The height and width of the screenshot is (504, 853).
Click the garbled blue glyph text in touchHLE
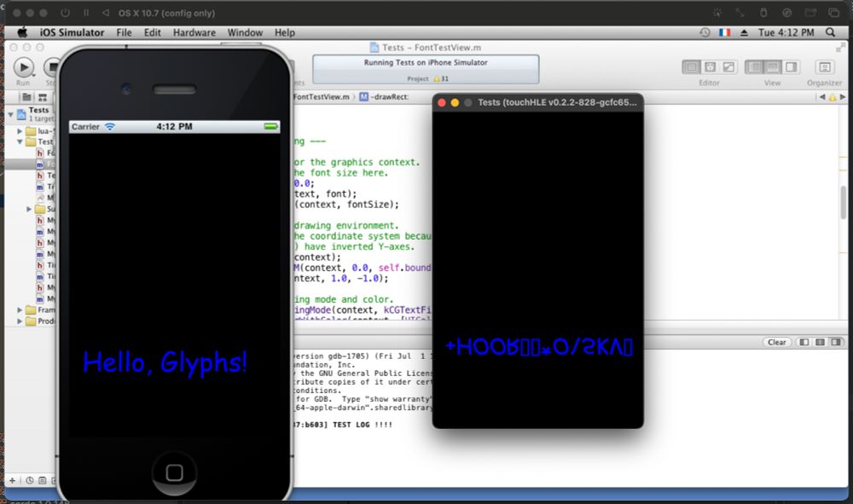click(x=539, y=346)
